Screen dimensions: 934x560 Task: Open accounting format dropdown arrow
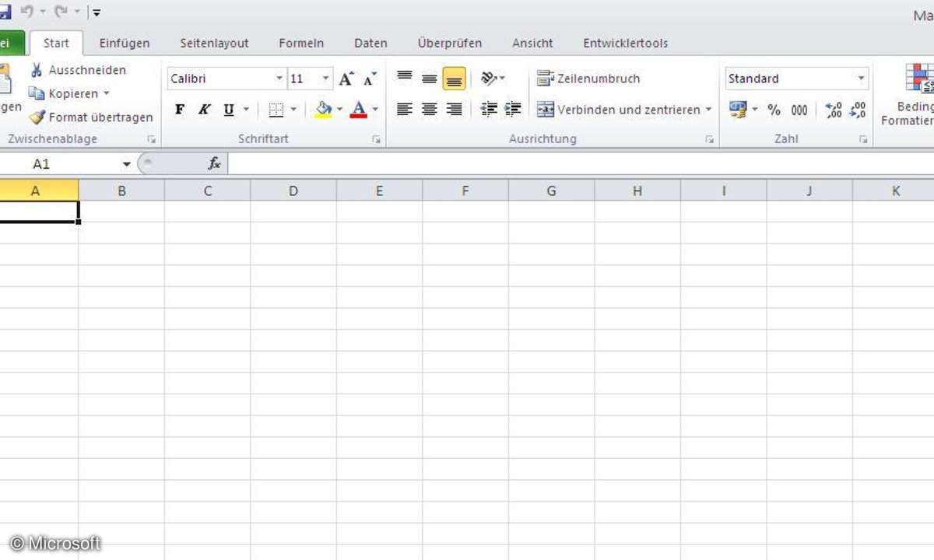tap(754, 110)
